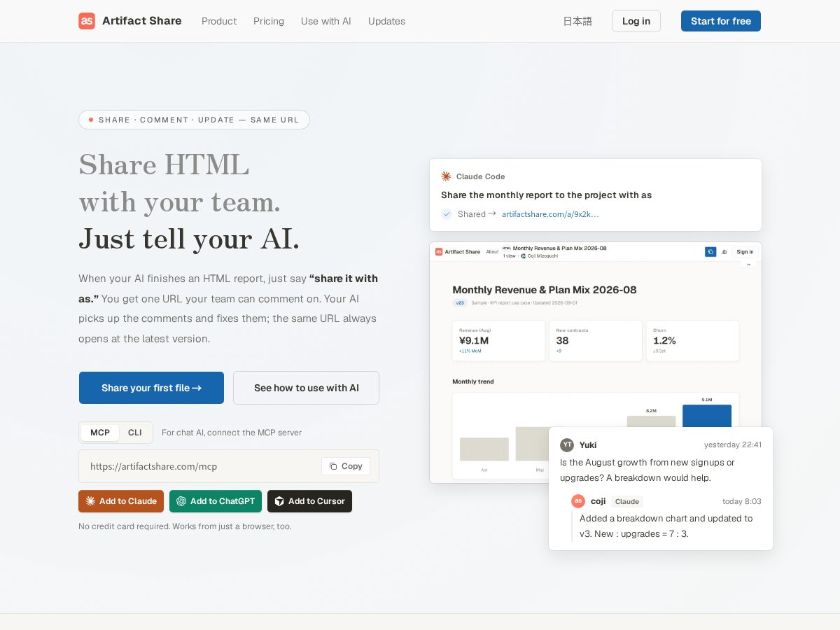Click the chart stats icon in preview header
The height and width of the screenshot is (630, 840).
pyautogui.click(x=724, y=252)
